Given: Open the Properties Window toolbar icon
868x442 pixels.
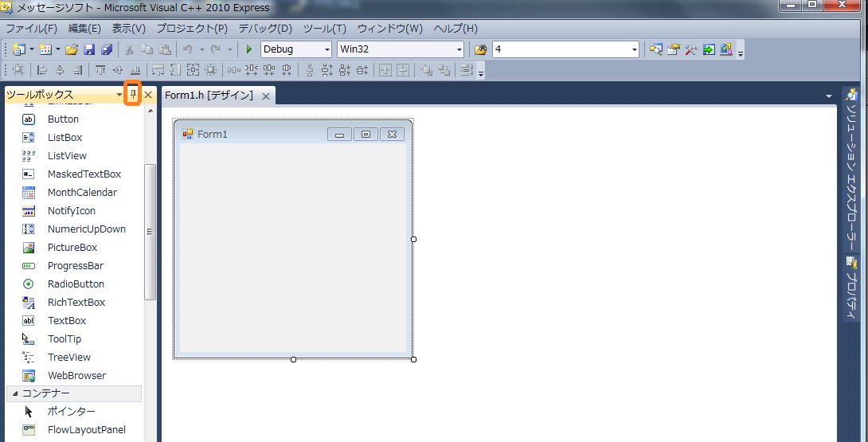Looking at the screenshot, I should [x=673, y=49].
